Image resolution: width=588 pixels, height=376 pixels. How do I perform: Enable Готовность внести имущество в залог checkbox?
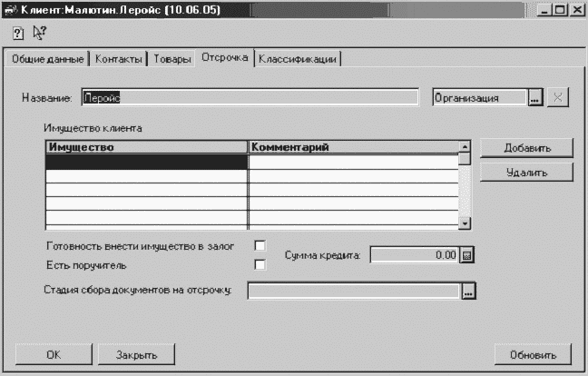tap(260, 246)
